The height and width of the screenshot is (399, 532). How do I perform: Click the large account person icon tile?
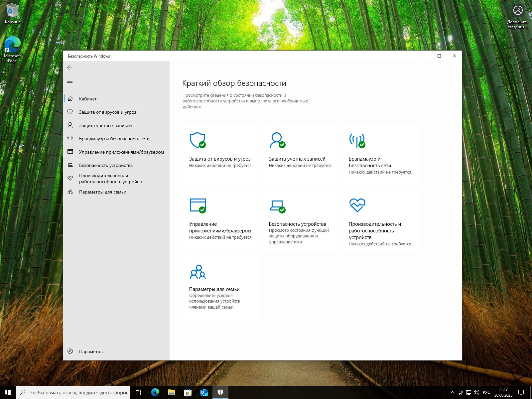(x=277, y=140)
